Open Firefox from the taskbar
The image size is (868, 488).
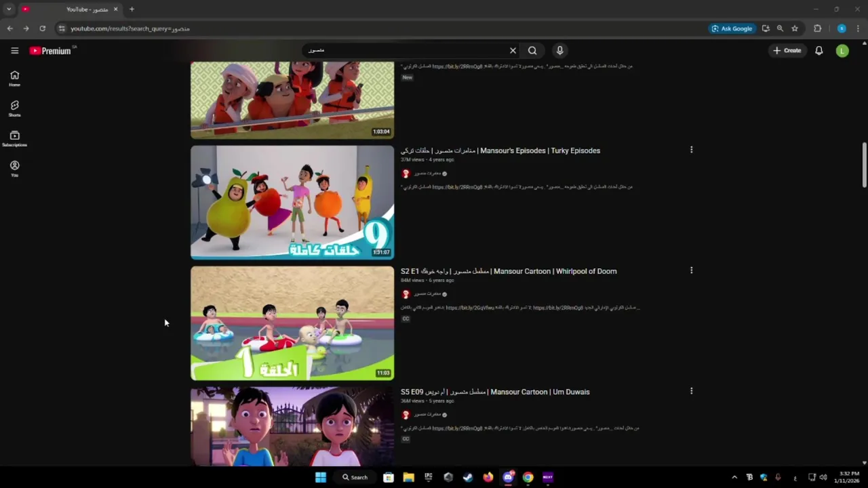[x=488, y=477]
